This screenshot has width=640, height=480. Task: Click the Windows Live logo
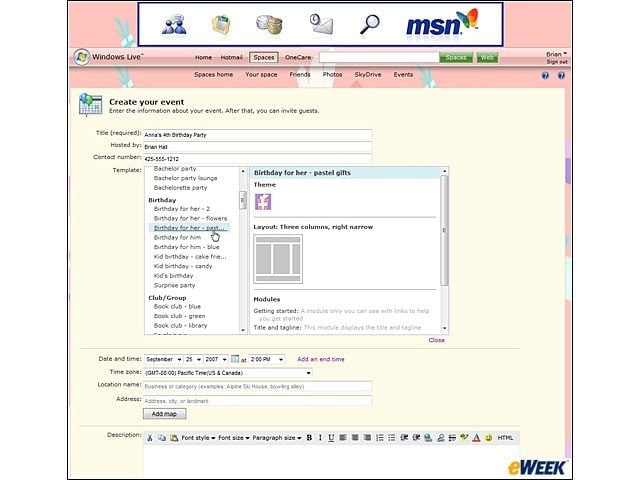pyautogui.click(x=108, y=57)
